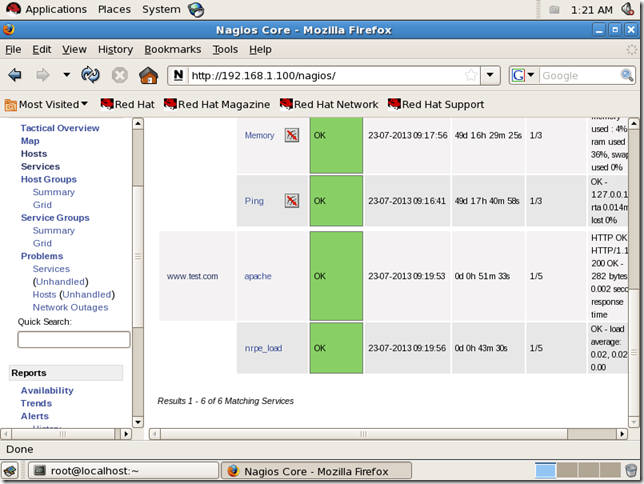The width and height of the screenshot is (644, 484).
Task: Open the search engine selector dropdown
Action: point(523,75)
